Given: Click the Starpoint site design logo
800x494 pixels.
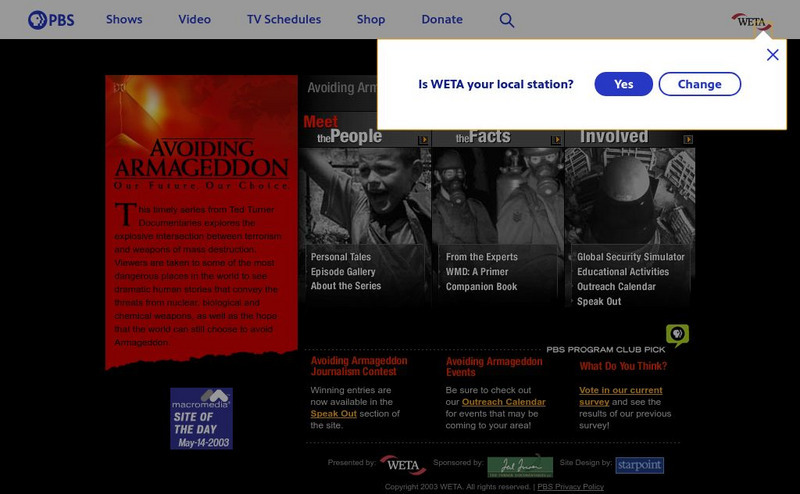Looking at the screenshot, I should 639,465.
